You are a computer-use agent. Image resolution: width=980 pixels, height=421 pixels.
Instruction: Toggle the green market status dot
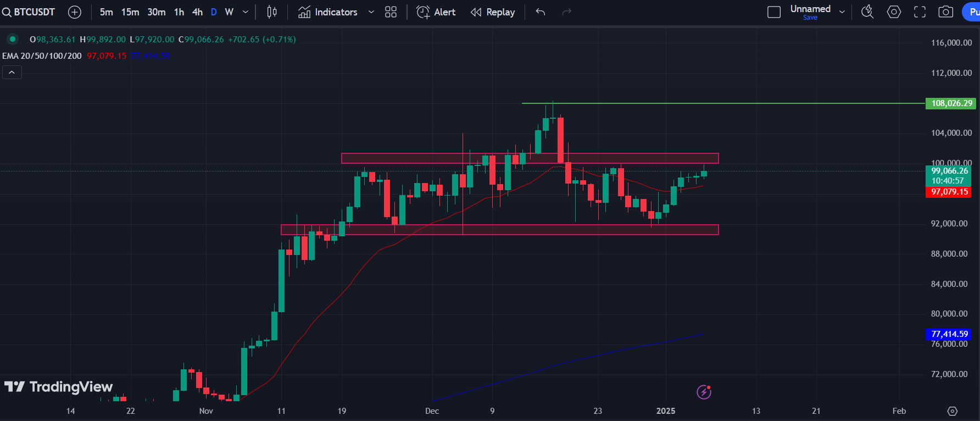12,39
